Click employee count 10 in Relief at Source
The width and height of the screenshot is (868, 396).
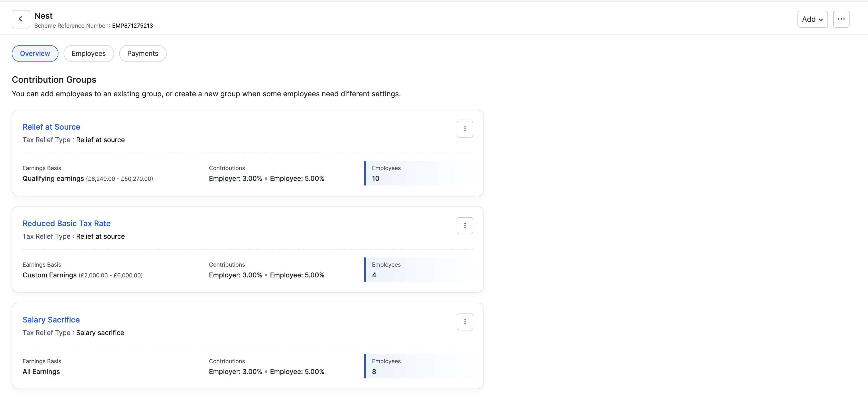pyautogui.click(x=376, y=179)
